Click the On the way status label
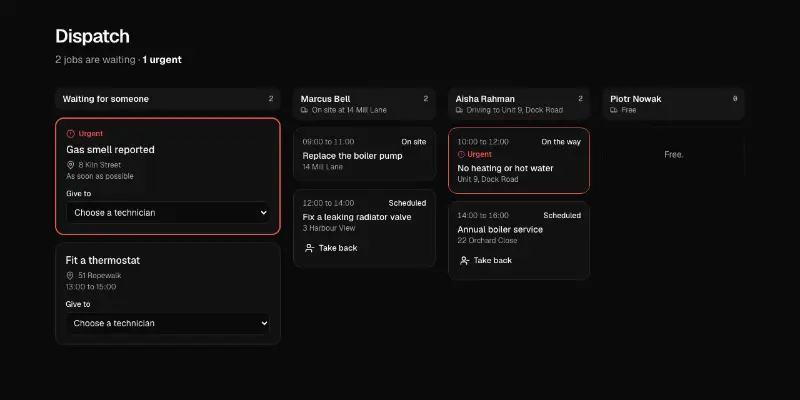The width and height of the screenshot is (800, 400). click(x=561, y=142)
